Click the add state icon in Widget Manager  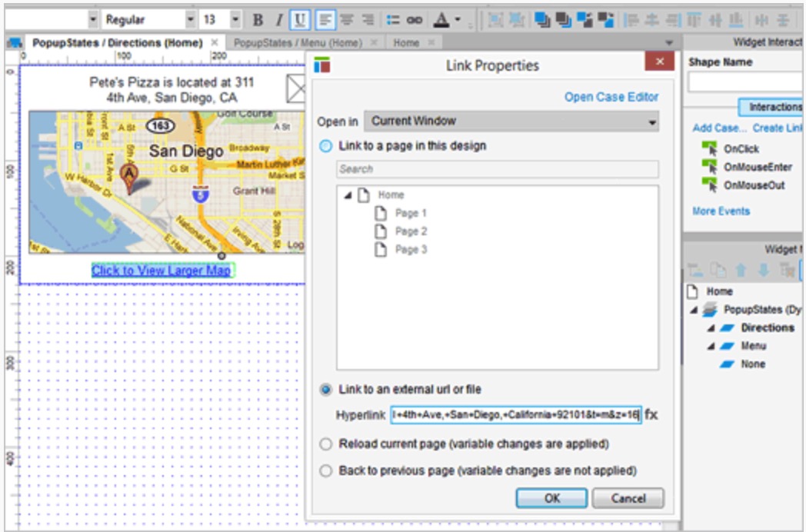point(695,271)
